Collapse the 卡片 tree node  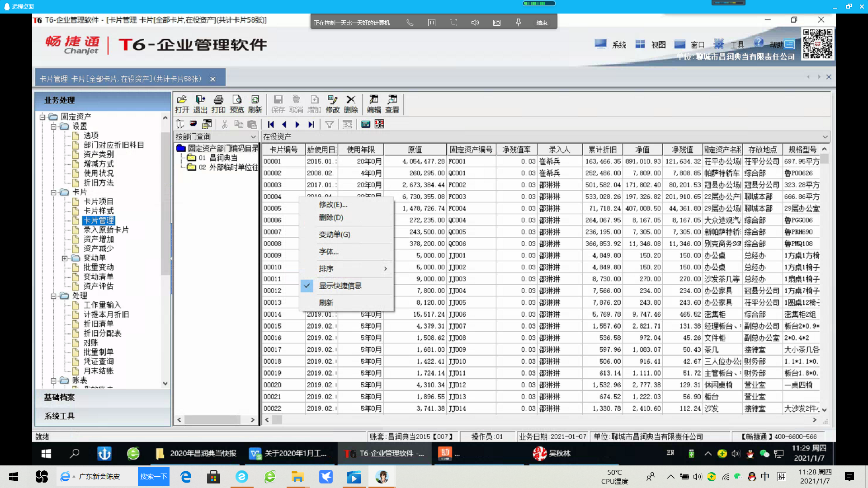[x=53, y=192]
